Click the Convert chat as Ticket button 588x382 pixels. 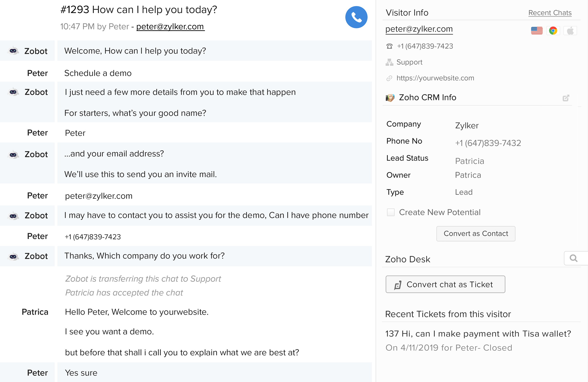coord(445,284)
